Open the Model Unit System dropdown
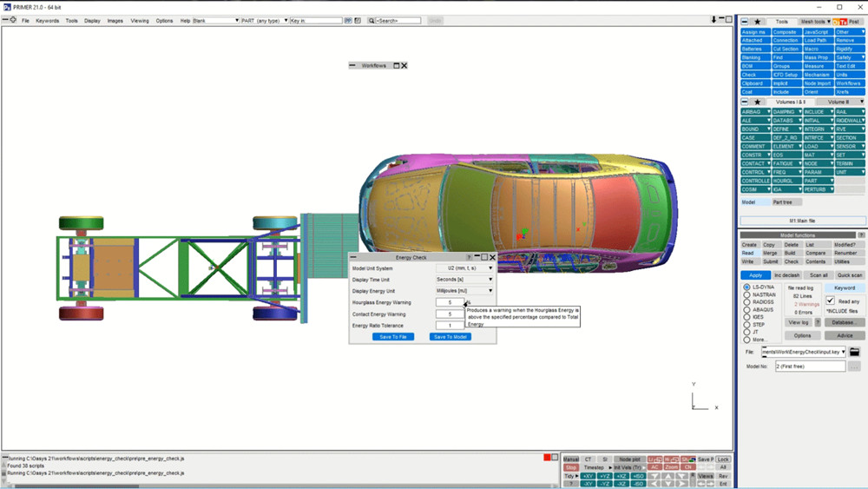868x489 pixels. 464,268
